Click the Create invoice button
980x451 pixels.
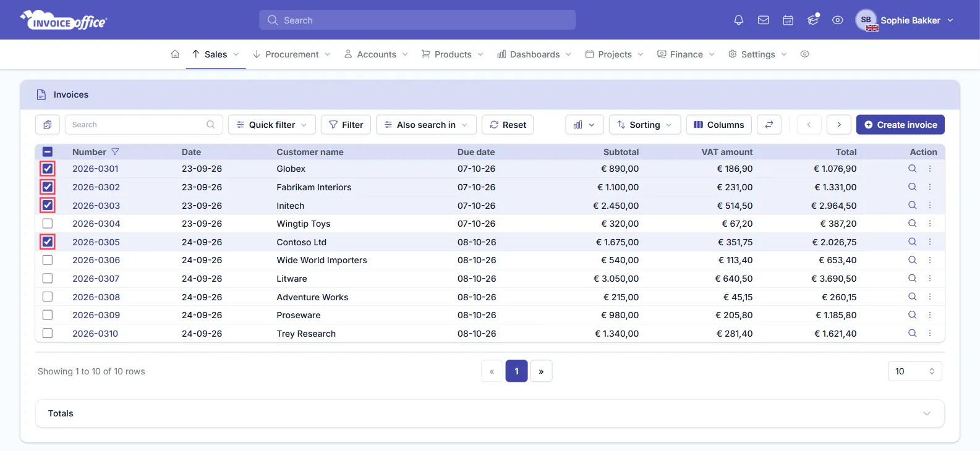(900, 125)
